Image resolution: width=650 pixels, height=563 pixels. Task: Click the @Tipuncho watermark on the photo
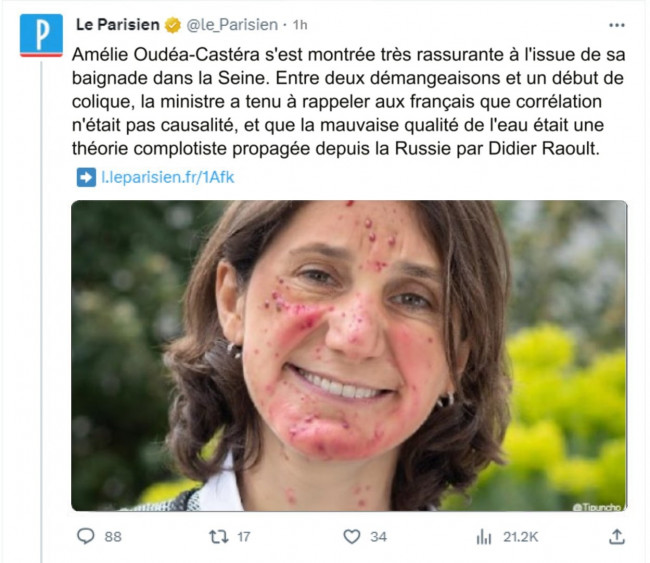pyautogui.click(x=598, y=507)
